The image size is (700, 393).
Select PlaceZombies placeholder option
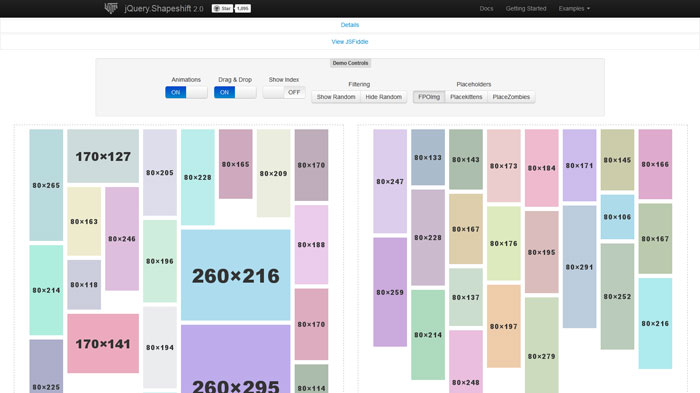[x=511, y=97]
